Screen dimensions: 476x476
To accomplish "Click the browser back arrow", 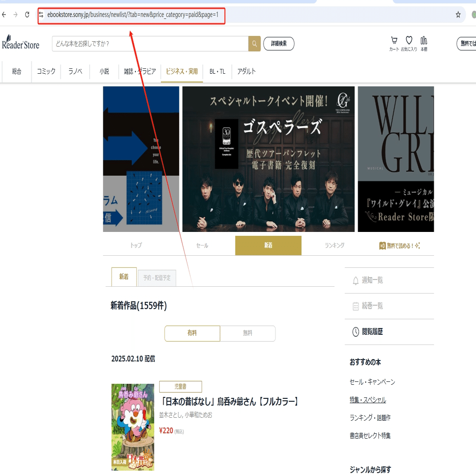I will [4, 15].
